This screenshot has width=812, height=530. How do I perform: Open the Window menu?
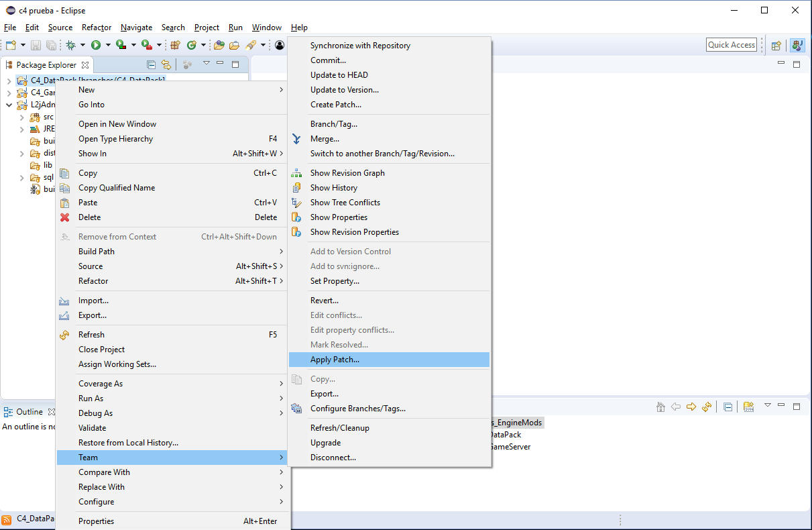click(267, 28)
